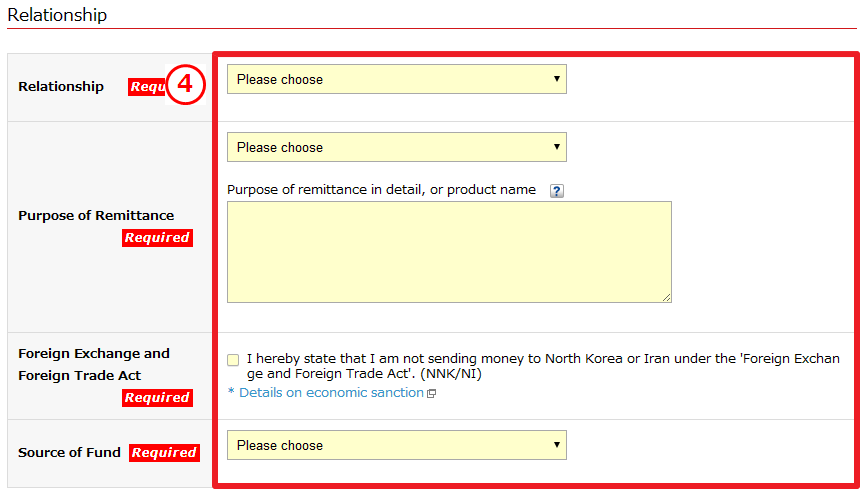Click the 'I hereby state' declaration text
This screenshot has width=863, height=498.
click(x=543, y=366)
